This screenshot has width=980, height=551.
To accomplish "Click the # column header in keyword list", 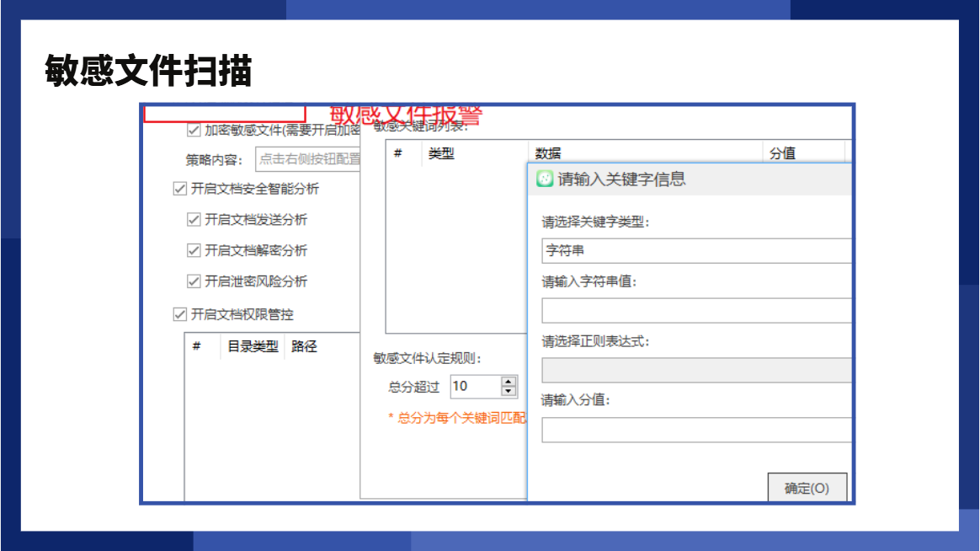I will 398,153.
